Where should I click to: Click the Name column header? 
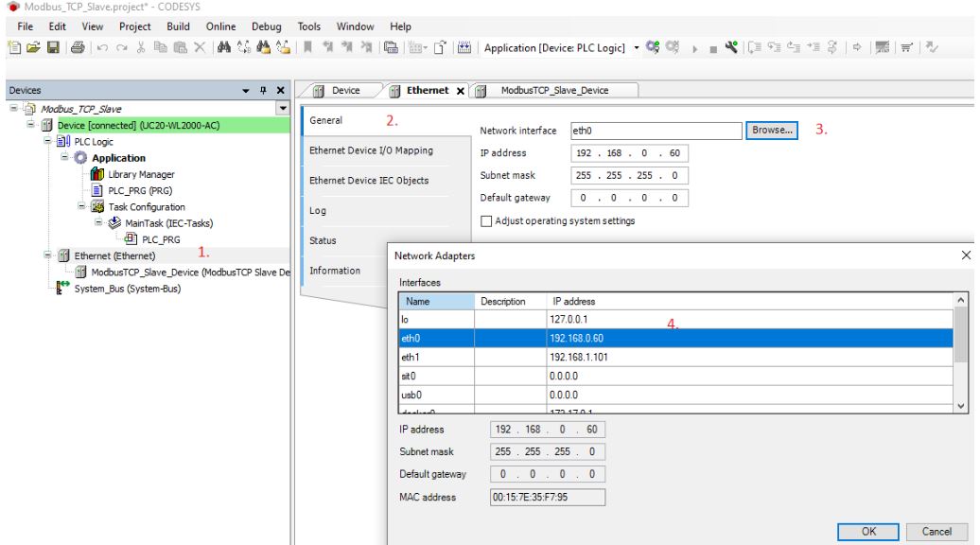(437, 301)
